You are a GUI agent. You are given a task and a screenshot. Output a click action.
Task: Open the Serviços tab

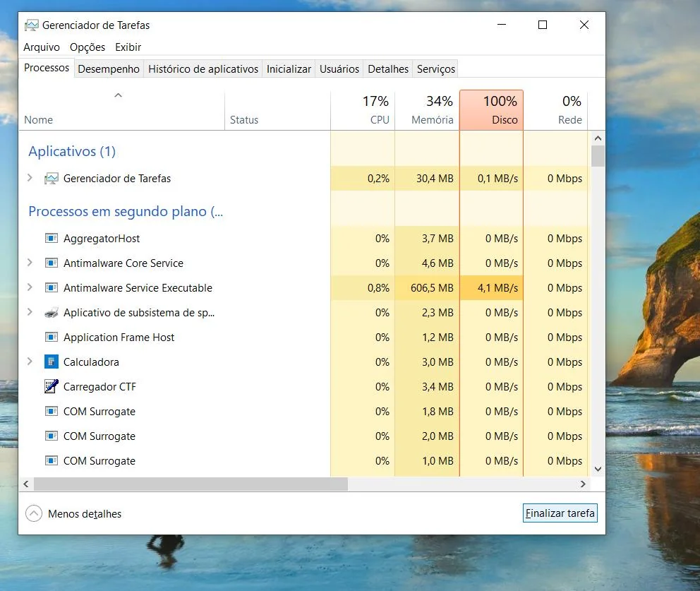(435, 69)
